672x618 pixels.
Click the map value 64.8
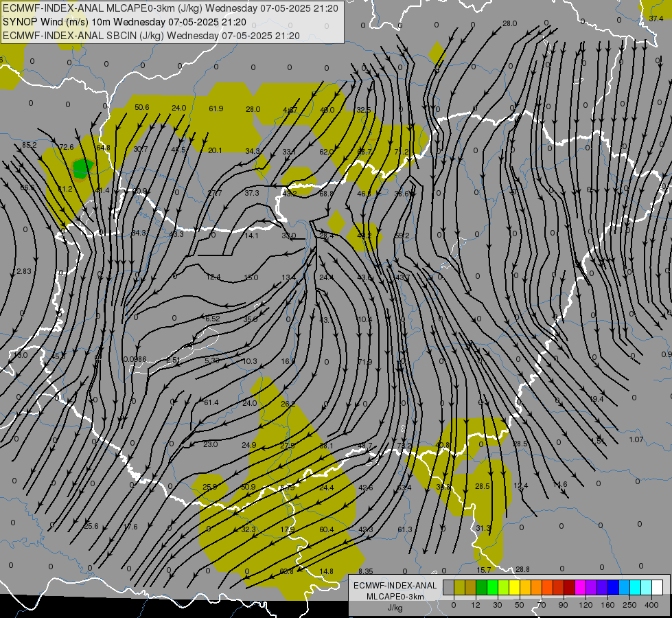coord(103,148)
